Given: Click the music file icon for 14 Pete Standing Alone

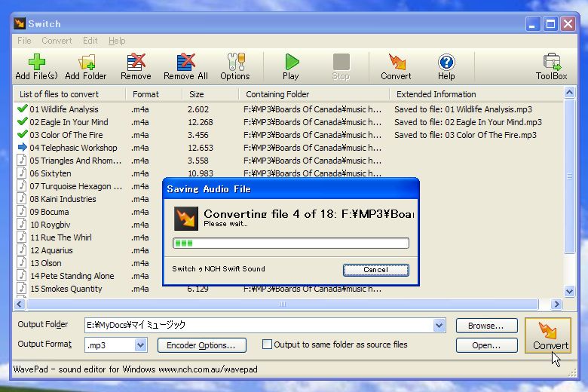Looking at the screenshot, I should (22, 275).
